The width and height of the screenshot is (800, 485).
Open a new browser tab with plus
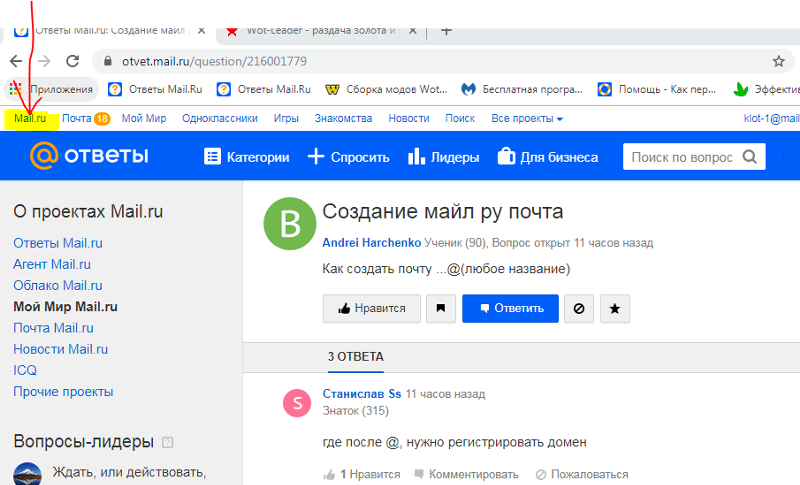coord(446,31)
